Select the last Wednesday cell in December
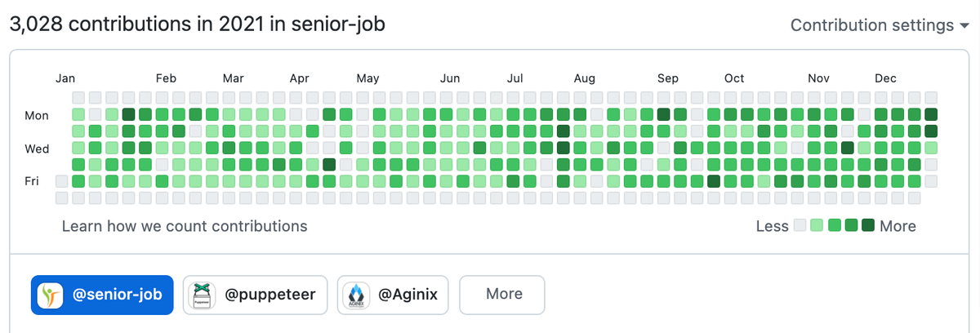The image size is (980, 333). 931,148
